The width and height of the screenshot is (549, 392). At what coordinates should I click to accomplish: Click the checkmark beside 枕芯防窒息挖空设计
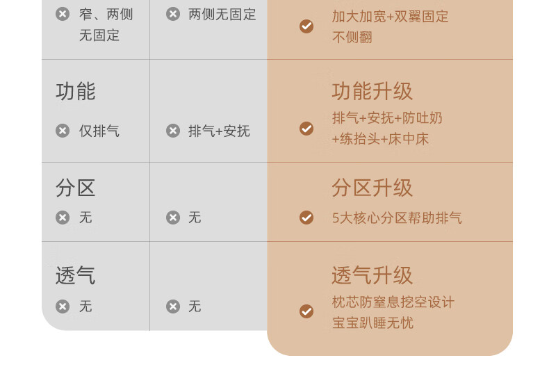point(306,311)
